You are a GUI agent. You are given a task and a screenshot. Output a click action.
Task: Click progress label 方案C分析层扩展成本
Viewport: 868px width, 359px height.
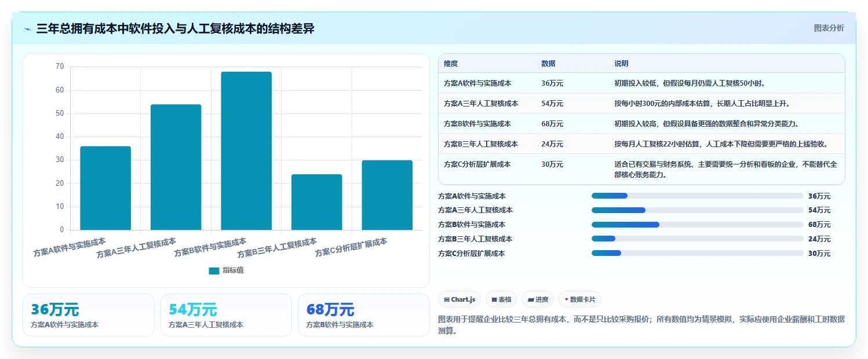472,254
